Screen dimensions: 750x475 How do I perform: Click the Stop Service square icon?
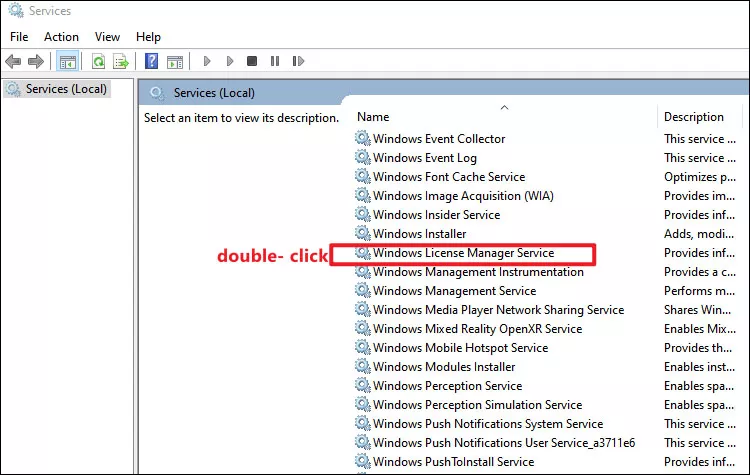coord(252,61)
